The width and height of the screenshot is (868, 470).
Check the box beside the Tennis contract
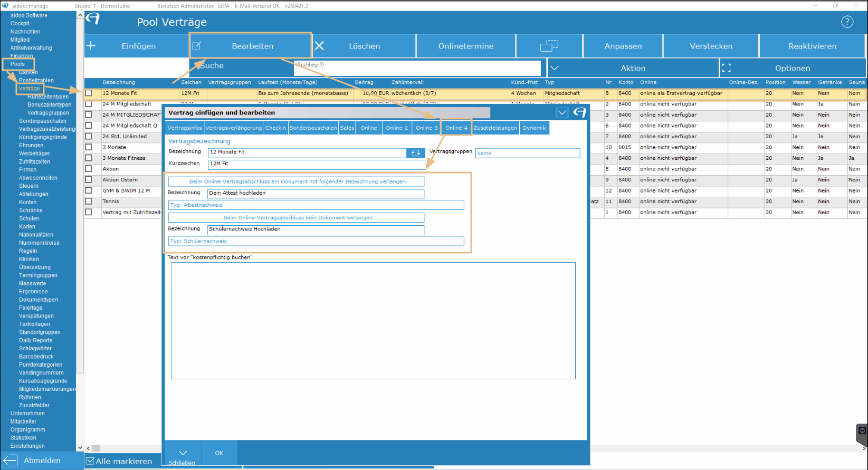(x=89, y=201)
